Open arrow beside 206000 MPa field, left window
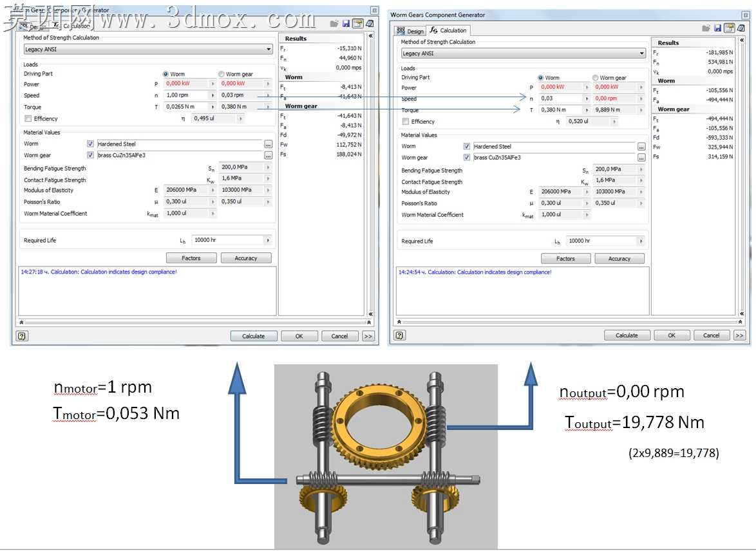The image size is (756, 551). (x=213, y=191)
